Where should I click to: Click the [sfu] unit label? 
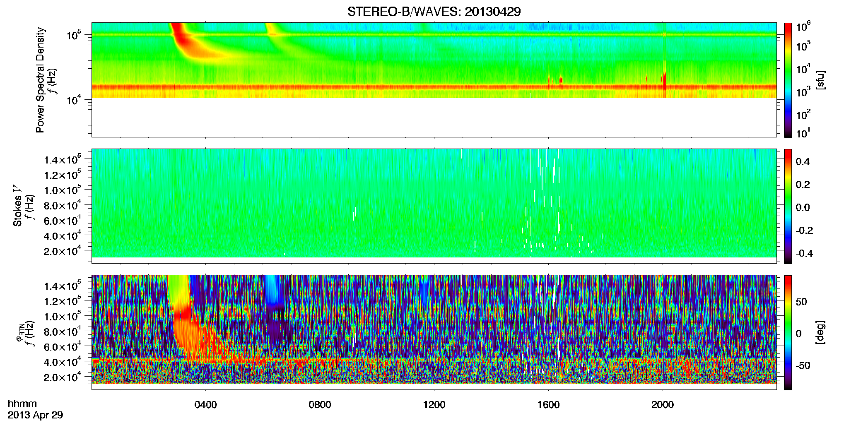(820, 80)
